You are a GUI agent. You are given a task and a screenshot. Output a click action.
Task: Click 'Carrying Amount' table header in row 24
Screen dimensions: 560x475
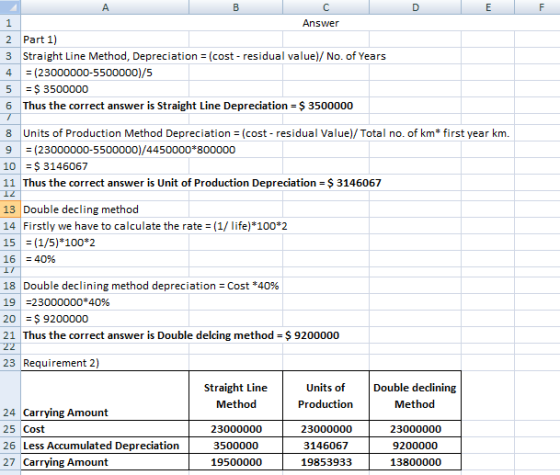pos(65,412)
